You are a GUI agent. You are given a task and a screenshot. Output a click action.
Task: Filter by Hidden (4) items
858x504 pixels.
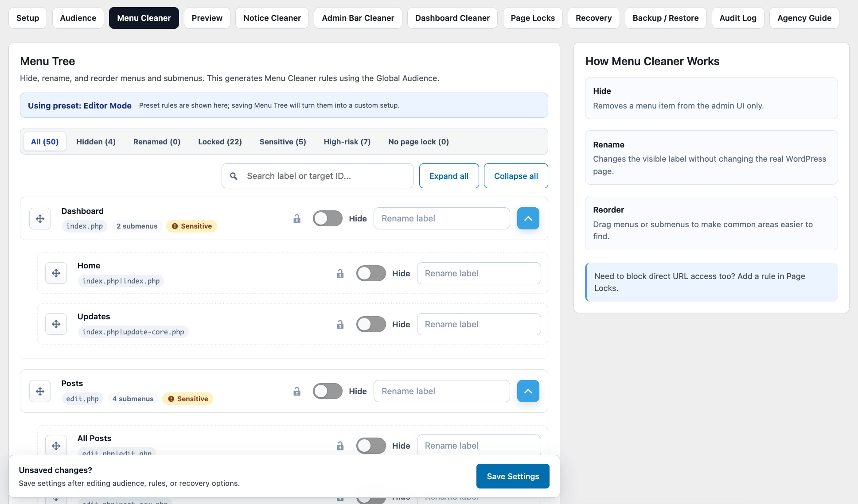(x=96, y=142)
